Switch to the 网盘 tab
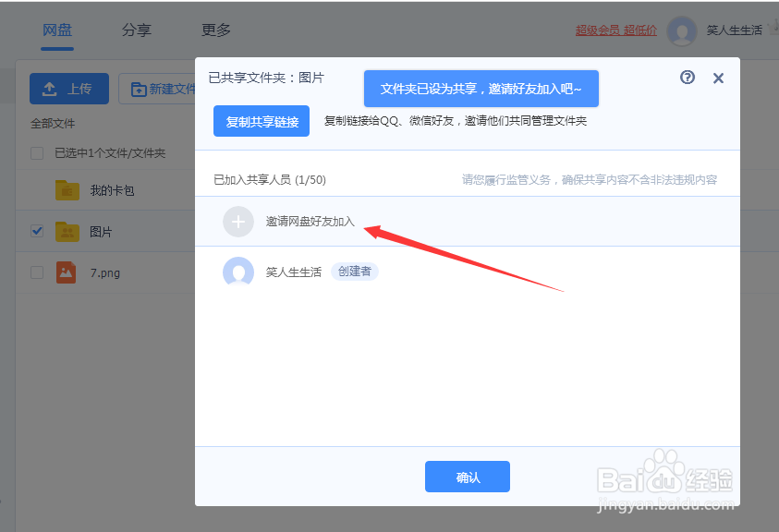 (x=57, y=29)
